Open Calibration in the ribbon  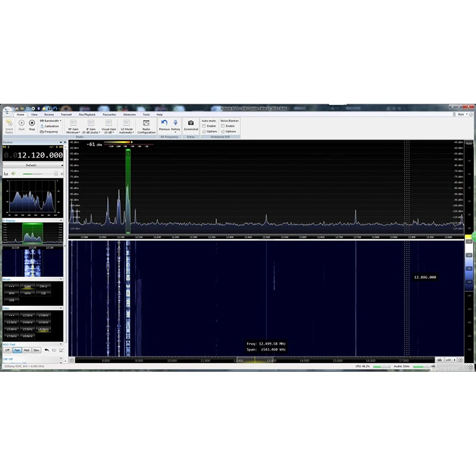click(x=49, y=126)
